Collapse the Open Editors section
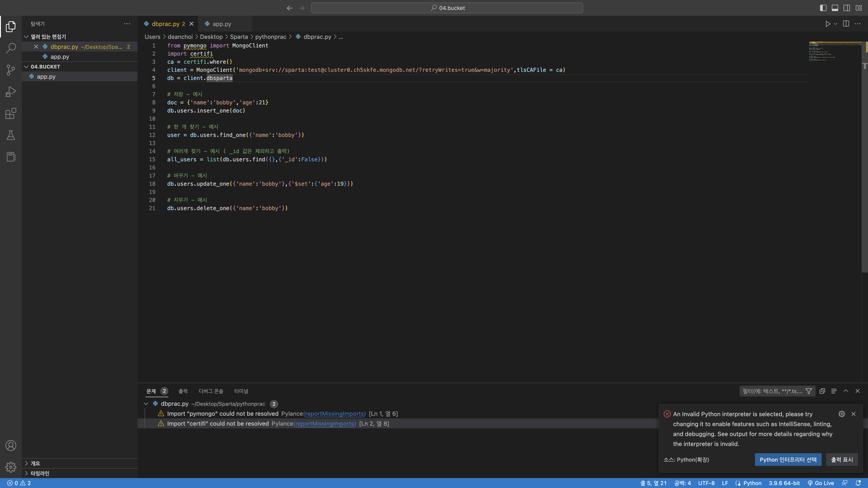 point(80,37)
